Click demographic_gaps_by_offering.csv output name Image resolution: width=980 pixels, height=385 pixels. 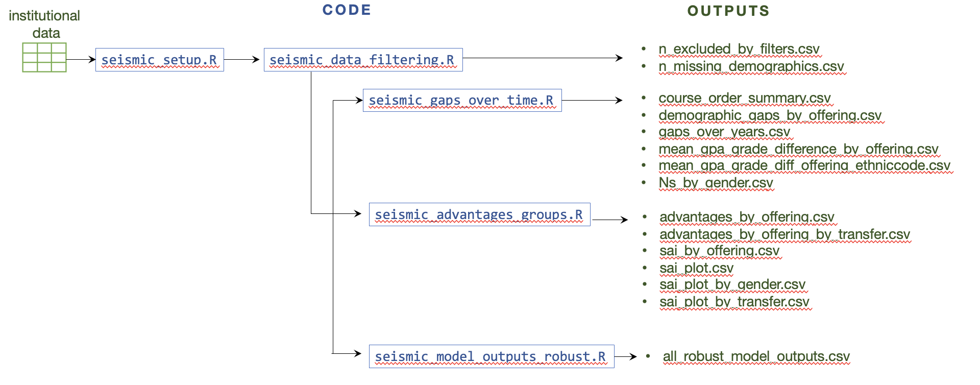(x=770, y=115)
